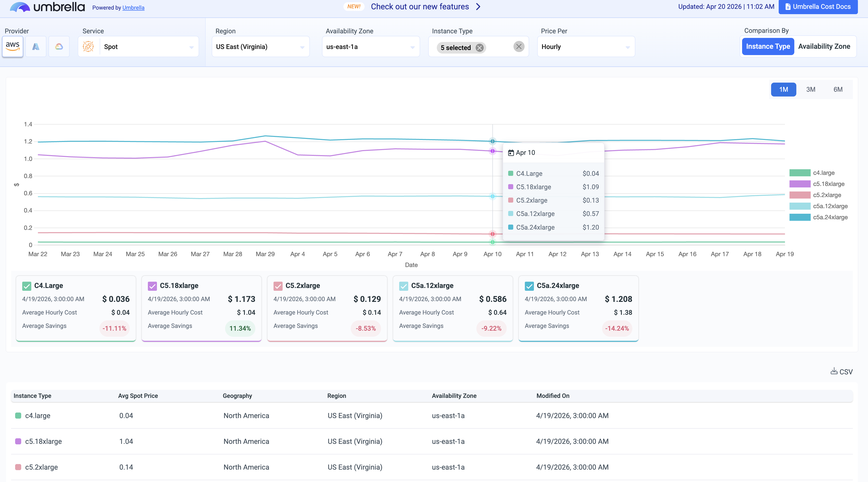Click the Spot service icon
Screen dimensions: 868x482
pos(88,46)
